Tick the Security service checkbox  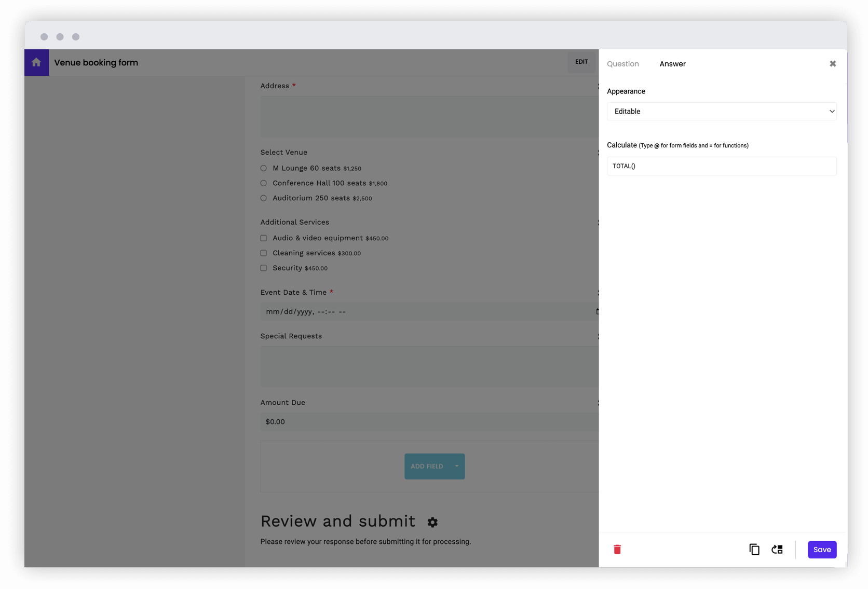[264, 268]
